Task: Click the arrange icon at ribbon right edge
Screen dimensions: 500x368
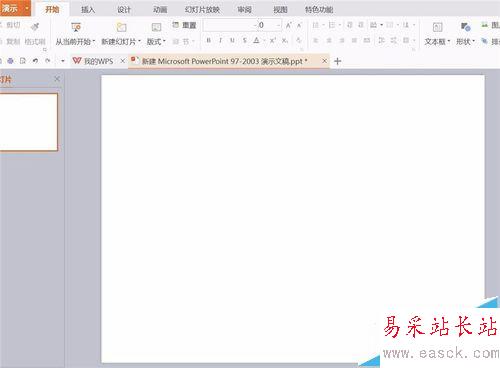Action: [485, 41]
